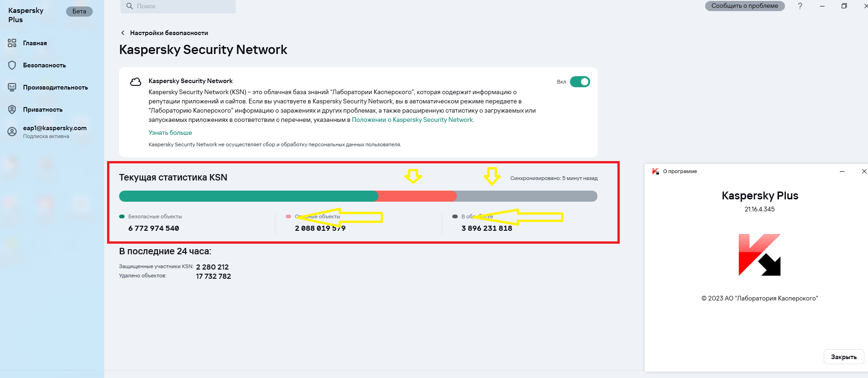Open Положении о Kaspersky Security Network link
The width and height of the screenshot is (868, 378).
(413, 120)
